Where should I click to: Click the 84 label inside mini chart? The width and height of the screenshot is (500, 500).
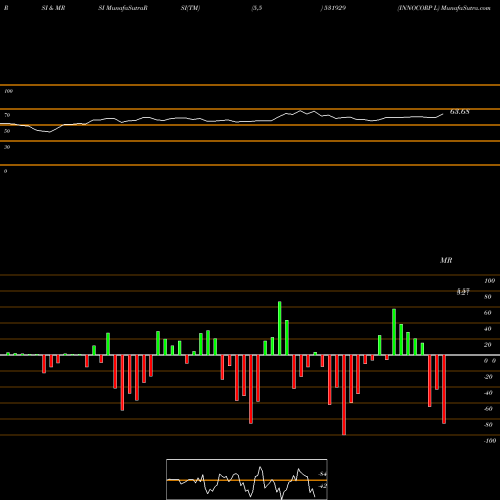322,474
